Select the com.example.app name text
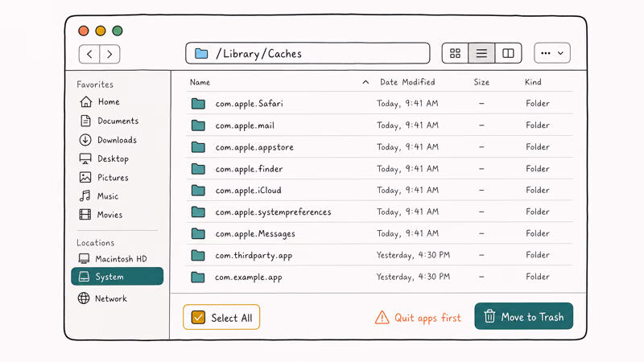644x362 pixels. (249, 277)
